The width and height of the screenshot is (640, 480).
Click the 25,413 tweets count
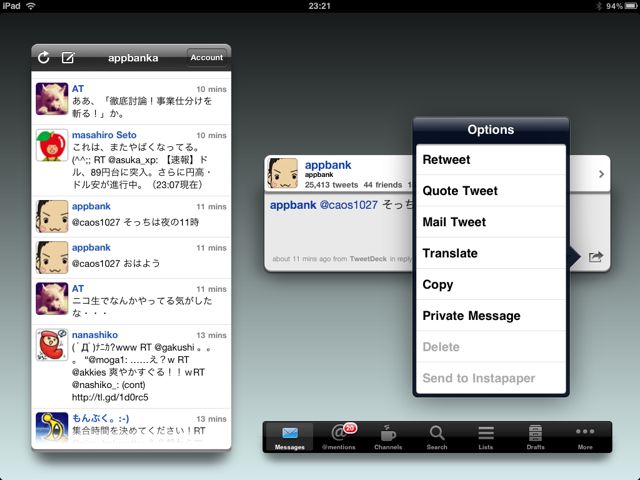click(331, 185)
